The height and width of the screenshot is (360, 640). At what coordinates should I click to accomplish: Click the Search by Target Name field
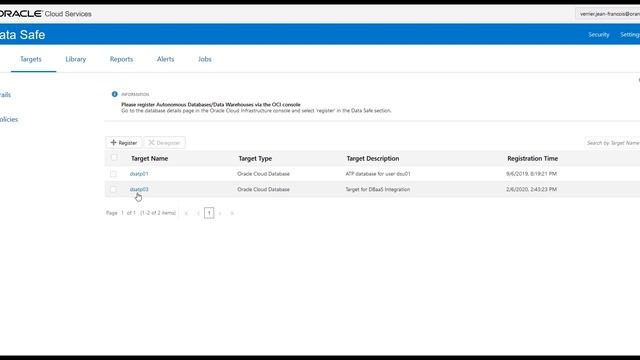[612, 143]
